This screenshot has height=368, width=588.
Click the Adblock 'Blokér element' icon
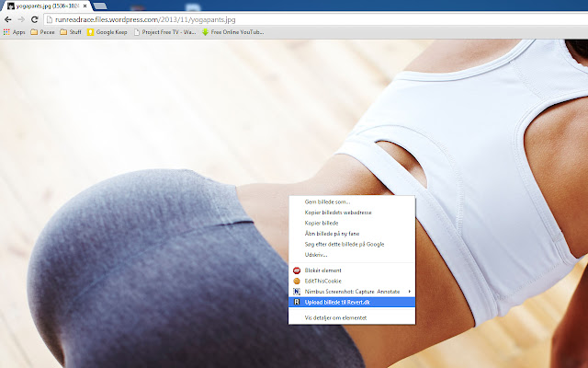[x=297, y=270]
